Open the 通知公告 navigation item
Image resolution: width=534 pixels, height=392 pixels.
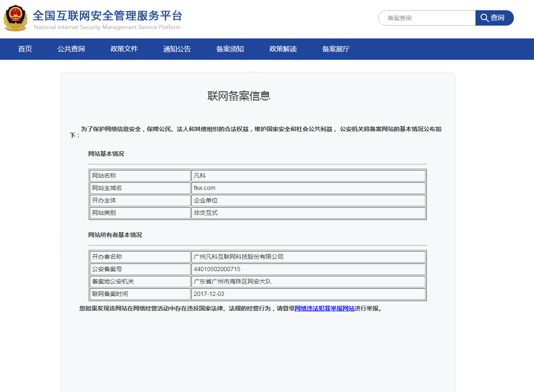pos(177,49)
